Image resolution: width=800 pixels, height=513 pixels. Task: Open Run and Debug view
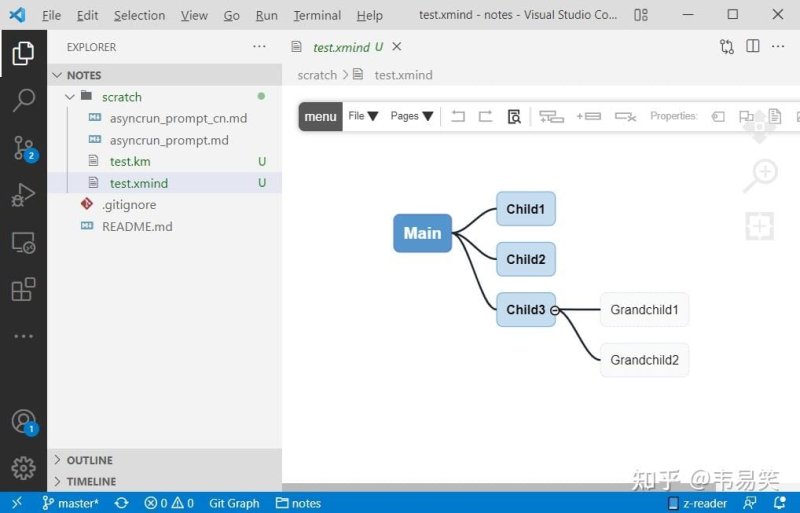[x=23, y=195]
